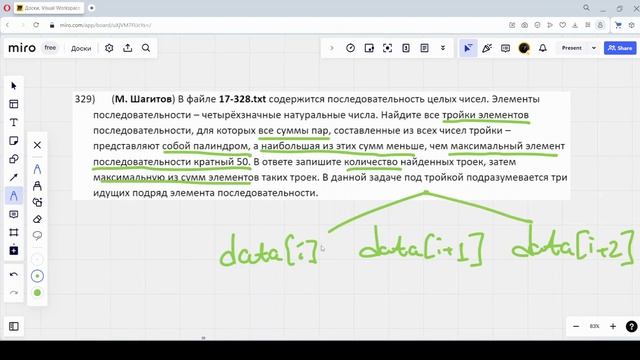Viewport: 640px width, 360px height.
Task: Open the notifications bell
Action: [x=543, y=48]
